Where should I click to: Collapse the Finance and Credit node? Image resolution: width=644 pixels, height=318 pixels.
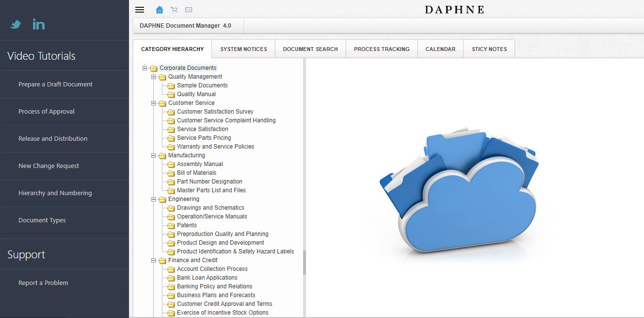(153, 260)
